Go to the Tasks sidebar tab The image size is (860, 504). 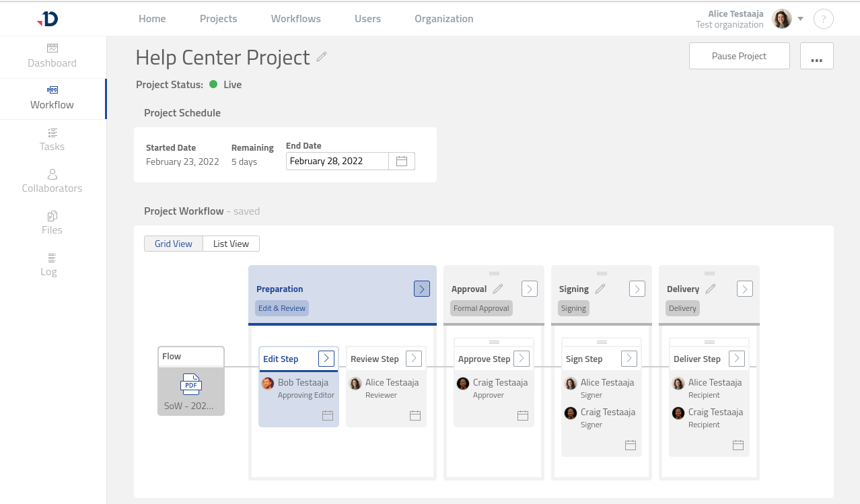52,140
